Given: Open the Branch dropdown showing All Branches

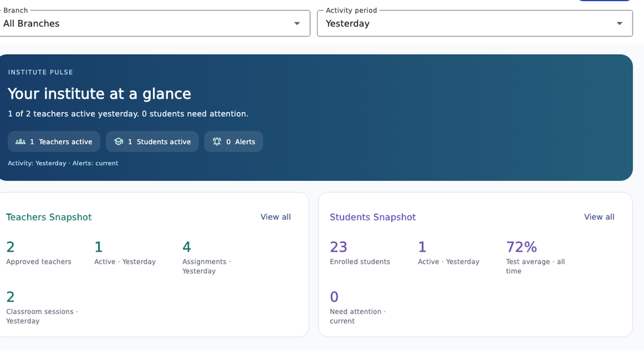Looking at the screenshot, I should point(154,23).
